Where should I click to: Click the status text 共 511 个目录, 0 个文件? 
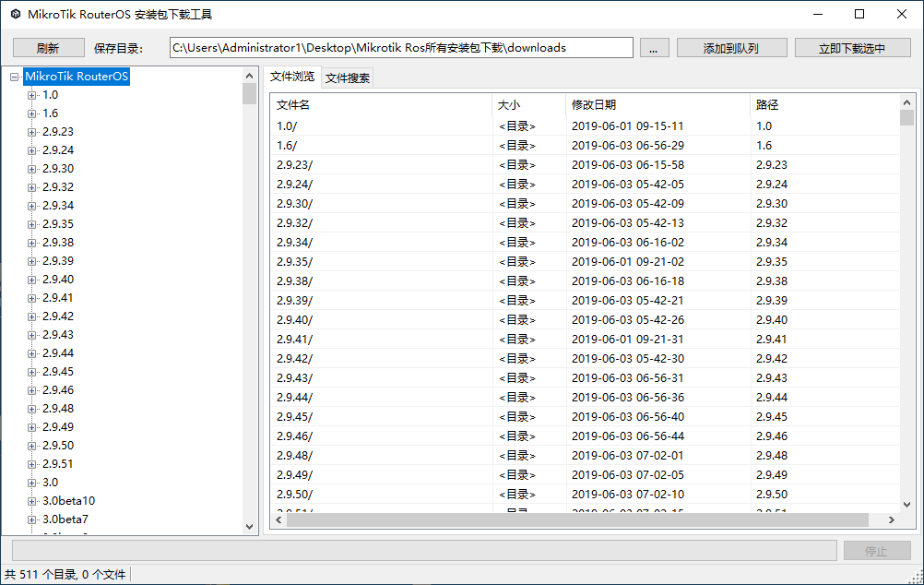(x=65, y=574)
